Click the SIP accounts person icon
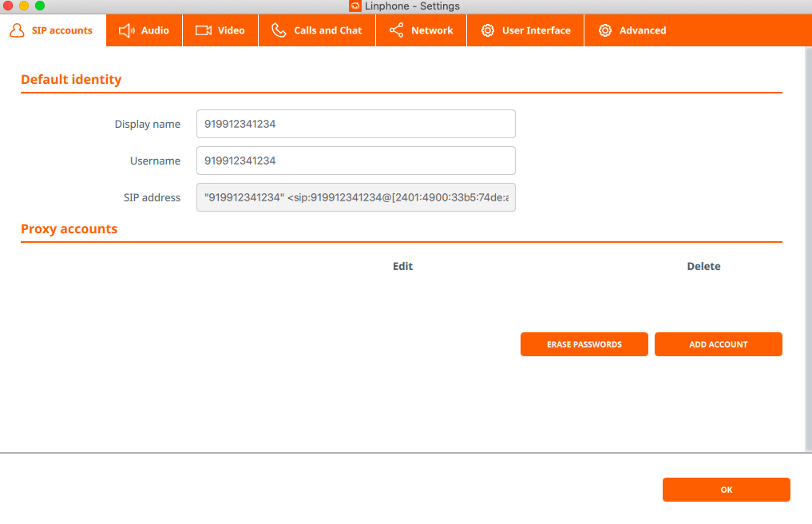812x524 pixels. click(17, 30)
